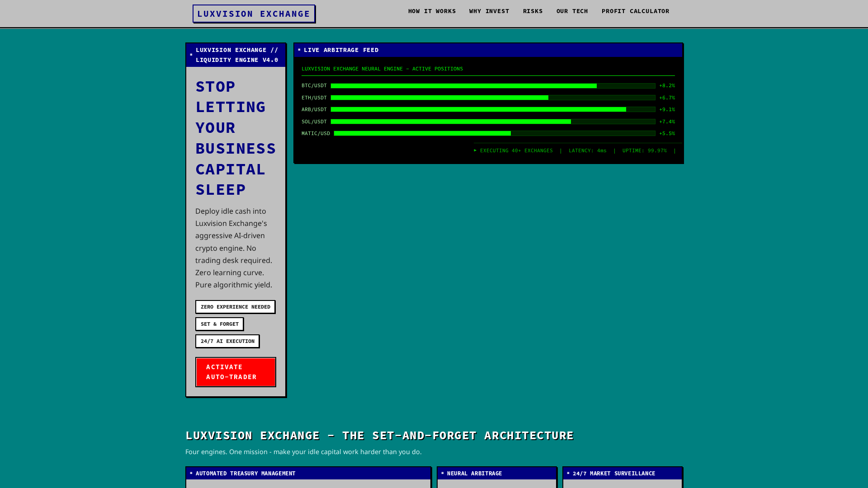868x488 pixels.
Task: Click the ACTIVATE AUTO-TRADER button
Action: pyautogui.click(x=235, y=372)
